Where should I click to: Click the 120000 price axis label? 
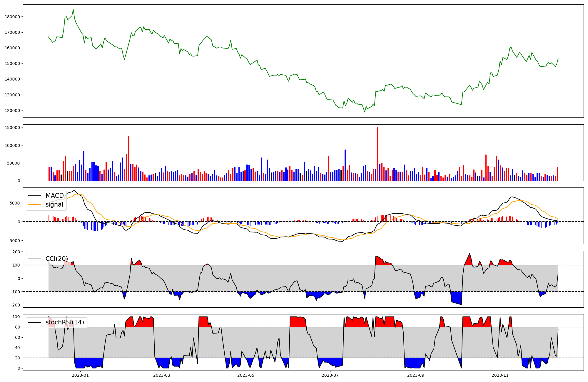(x=12, y=110)
